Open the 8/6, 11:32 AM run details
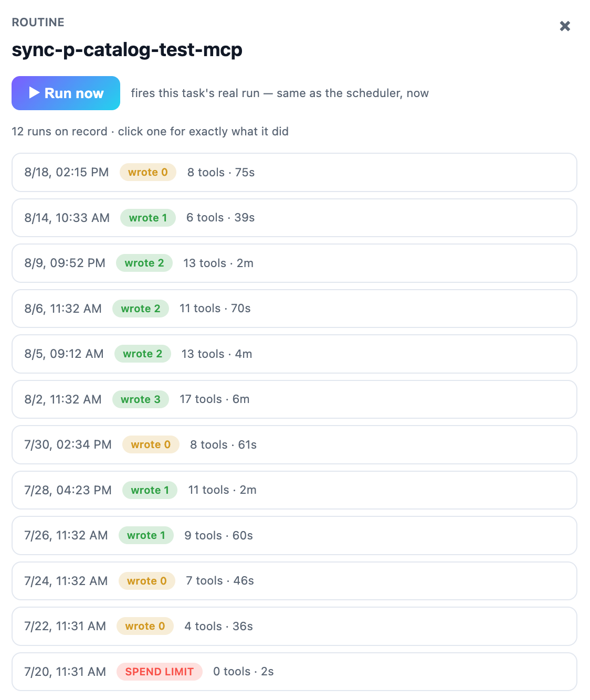The height and width of the screenshot is (700, 590). [x=294, y=309]
